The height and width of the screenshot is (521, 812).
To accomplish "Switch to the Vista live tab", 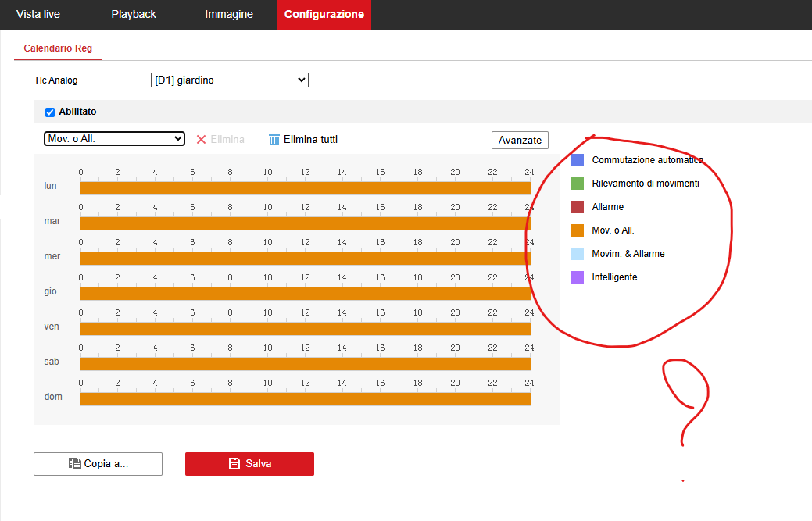I will click(x=38, y=15).
